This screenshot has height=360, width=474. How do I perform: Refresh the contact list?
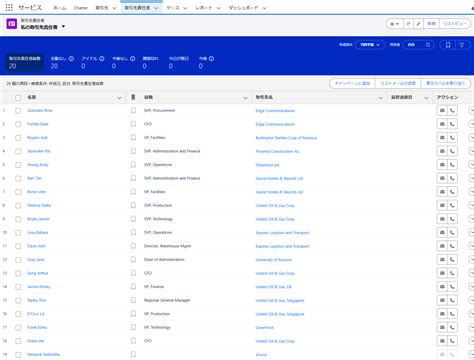[x=408, y=24]
